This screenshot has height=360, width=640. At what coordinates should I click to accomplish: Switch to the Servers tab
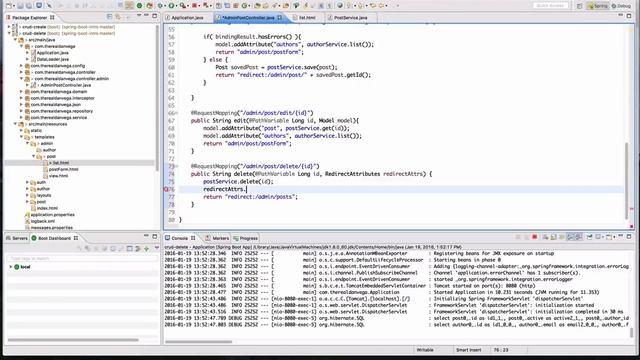17,238
